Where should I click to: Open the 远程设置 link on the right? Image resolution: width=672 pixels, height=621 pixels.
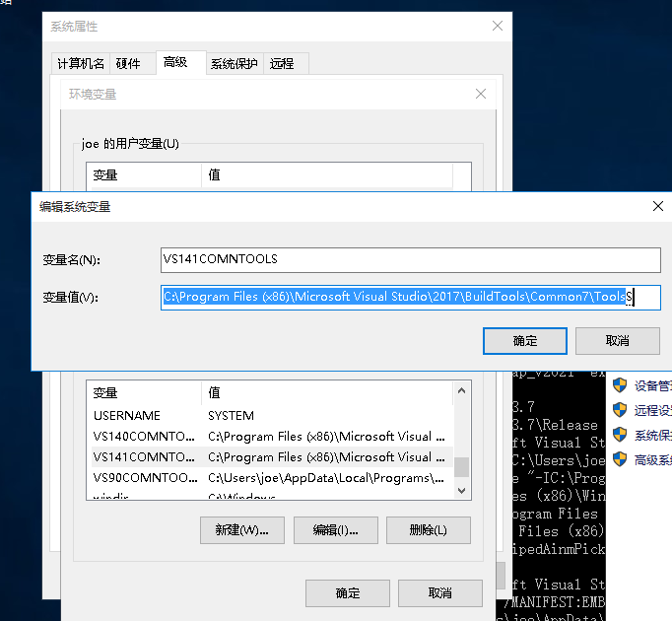[x=652, y=410]
